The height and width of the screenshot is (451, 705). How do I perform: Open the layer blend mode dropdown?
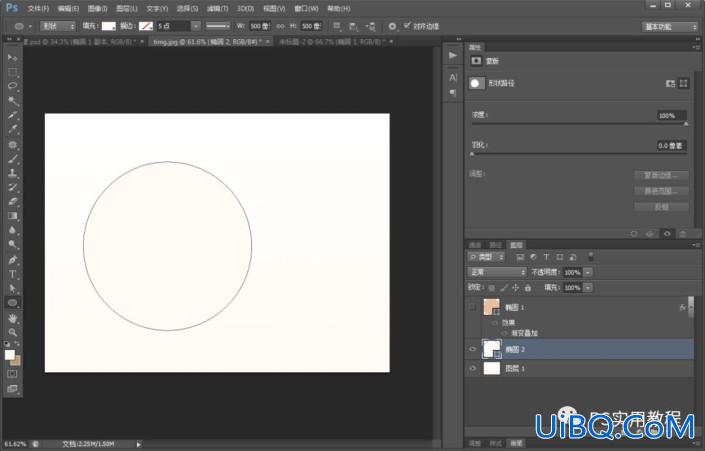pos(497,272)
